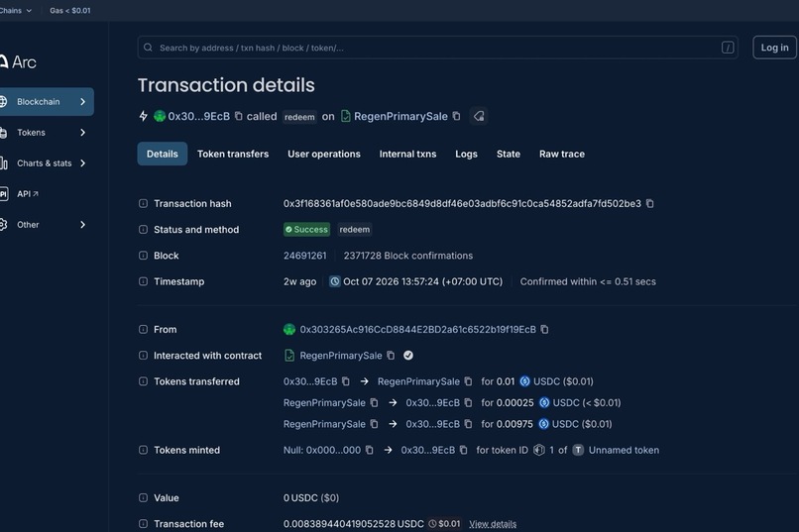Copy RegenPrimarySale address in 0.00025 USDC transfer
Image resolution: width=799 pixels, height=532 pixels.
tap(374, 402)
